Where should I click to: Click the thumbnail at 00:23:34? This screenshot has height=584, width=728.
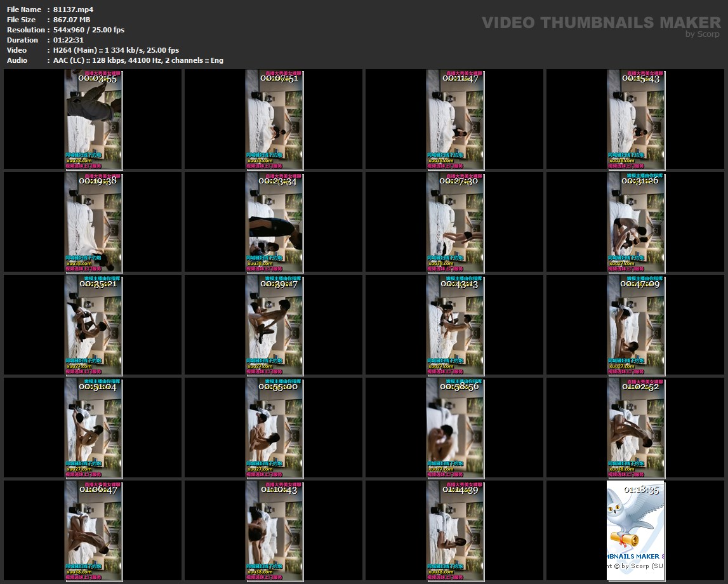[274, 222]
